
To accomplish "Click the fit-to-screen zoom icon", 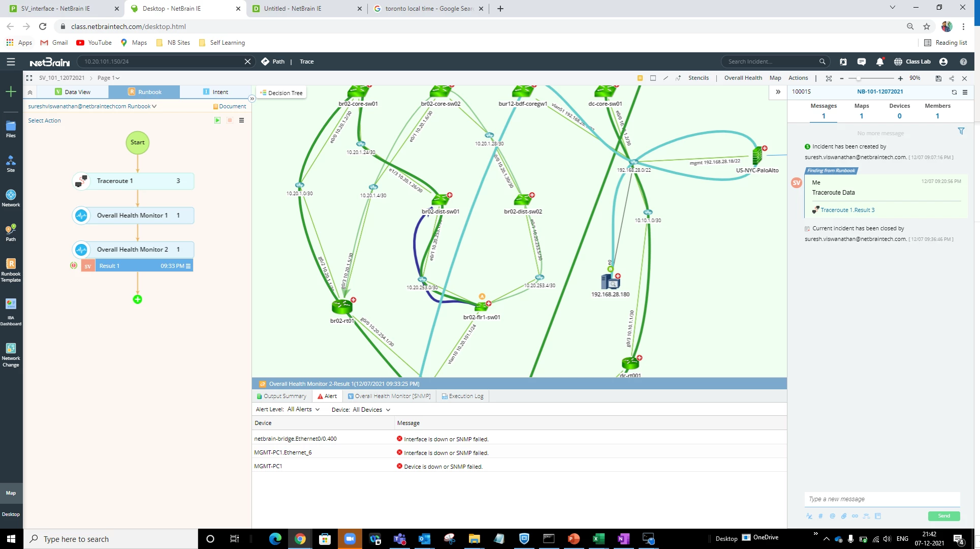I will 829,78.
